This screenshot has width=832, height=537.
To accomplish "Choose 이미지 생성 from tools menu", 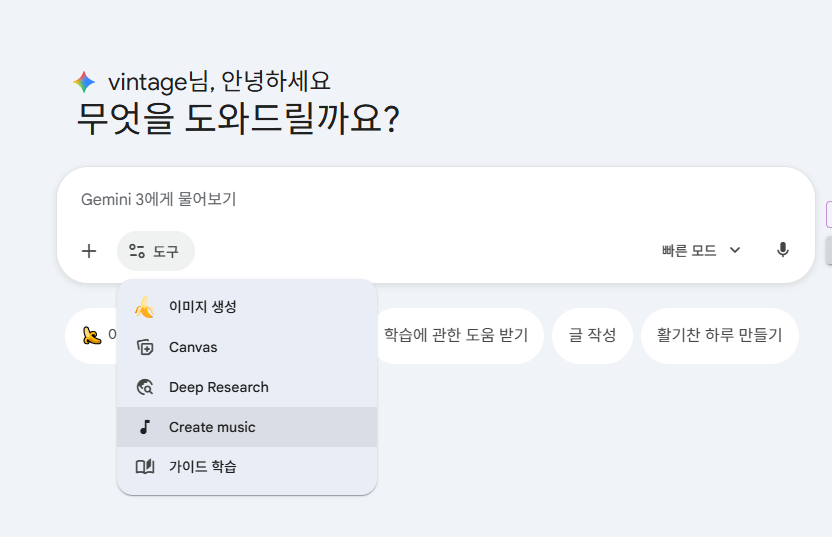I will pos(203,307).
